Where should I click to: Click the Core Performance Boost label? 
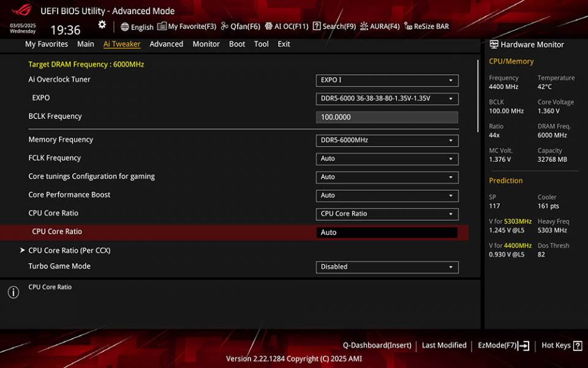pyautogui.click(x=69, y=195)
